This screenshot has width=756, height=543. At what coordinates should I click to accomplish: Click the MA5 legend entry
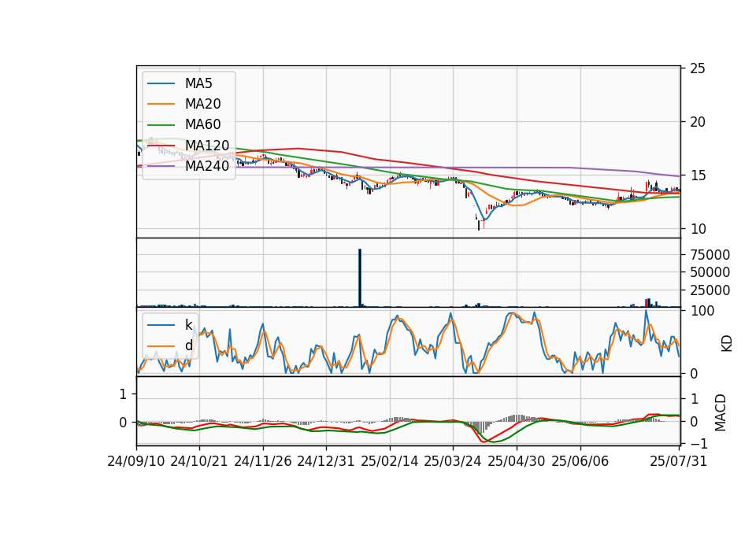coord(180,83)
